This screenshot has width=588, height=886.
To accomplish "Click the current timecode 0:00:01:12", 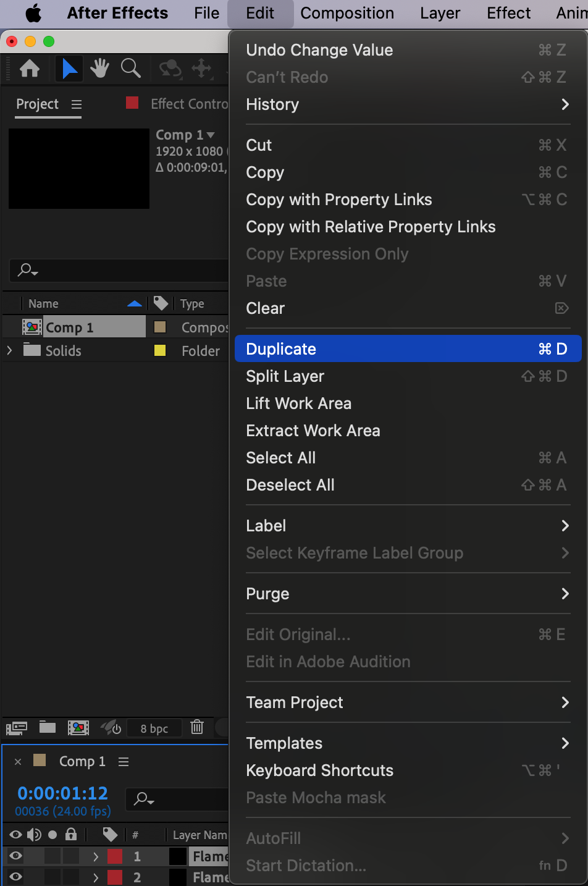I will click(x=63, y=793).
